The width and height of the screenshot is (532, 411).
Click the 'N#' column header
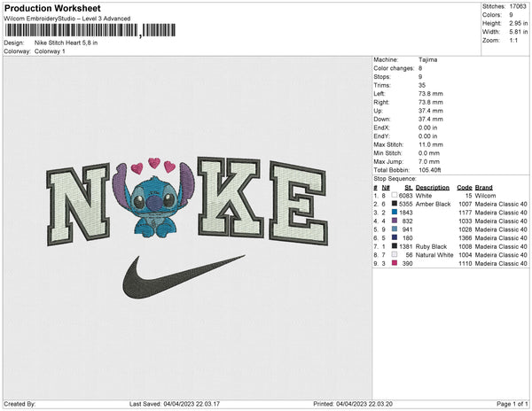pyautogui.click(x=386, y=188)
